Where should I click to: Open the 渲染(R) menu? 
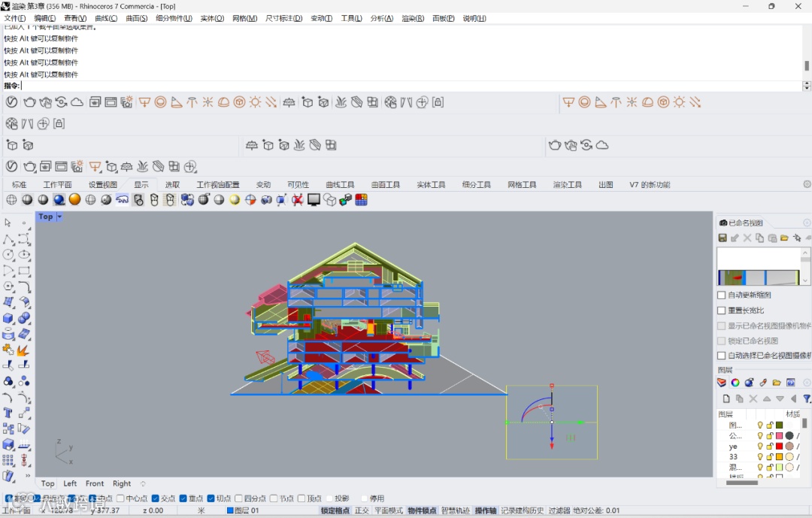[x=413, y=18]
